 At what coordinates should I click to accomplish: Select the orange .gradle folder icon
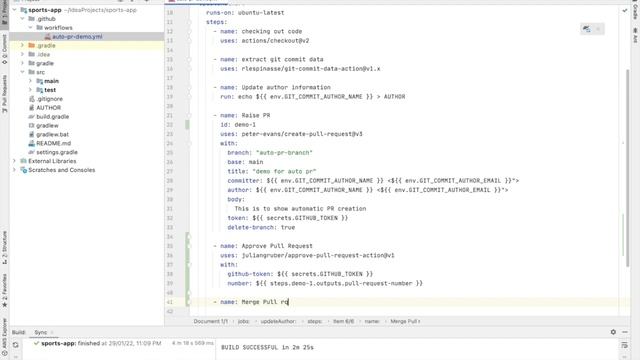32,46
